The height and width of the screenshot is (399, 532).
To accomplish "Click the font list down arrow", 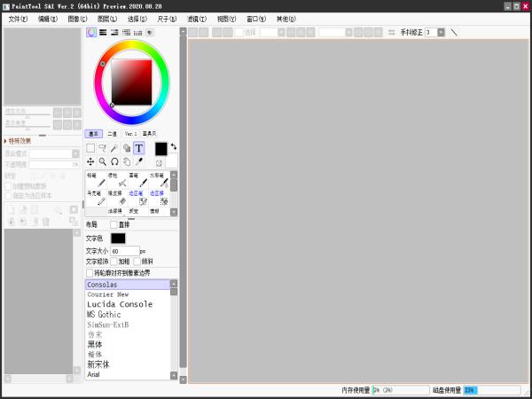I will click(174, 375).
